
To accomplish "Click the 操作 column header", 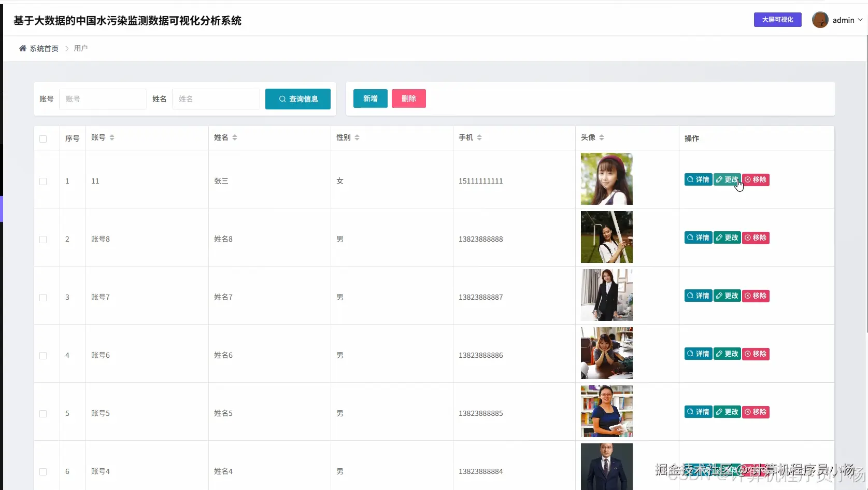I will (692, 138).
